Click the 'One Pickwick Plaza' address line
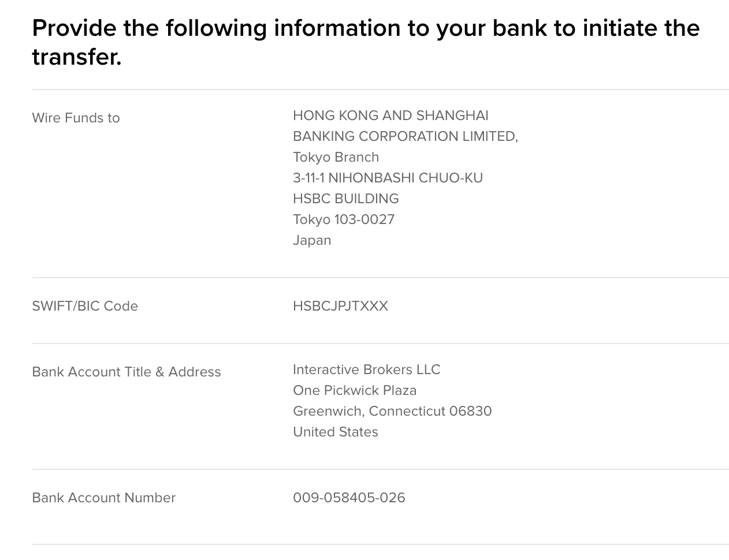 [x=355, y=390]
